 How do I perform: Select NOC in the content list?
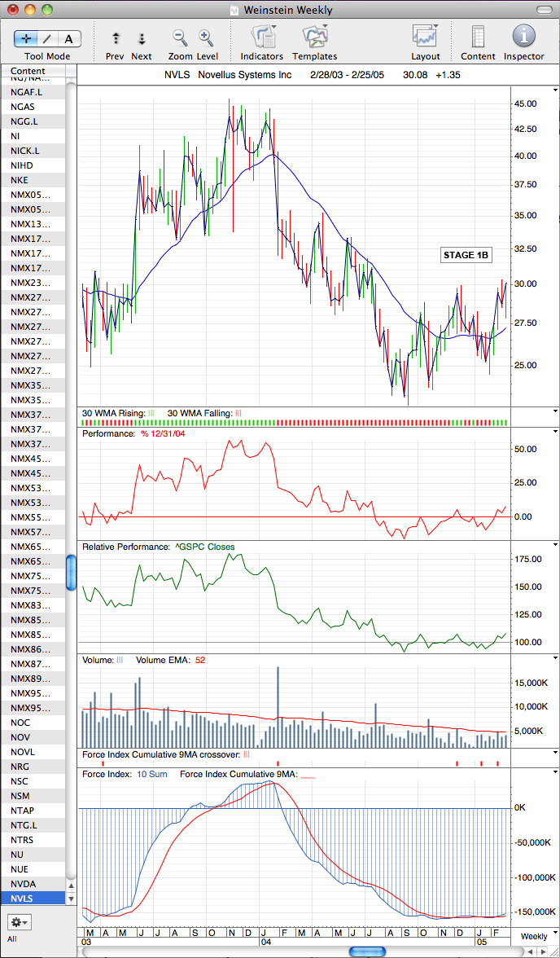[x=33, y=722]
